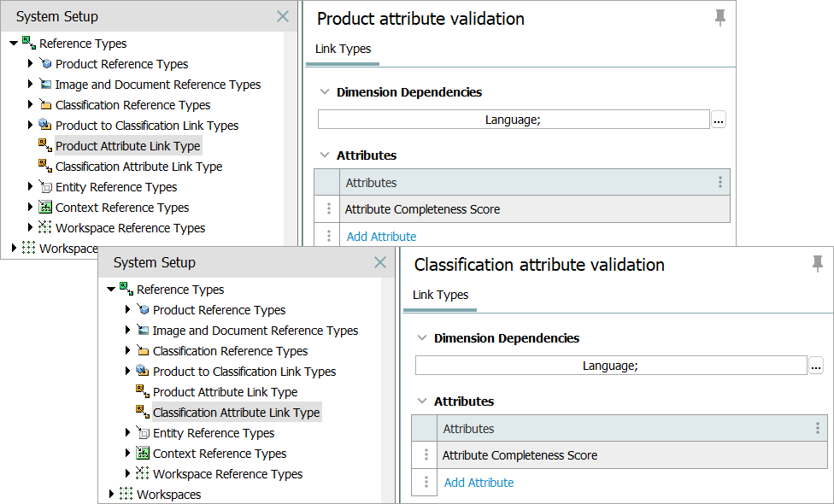Image resolution: width=834 pixels, height=504 pixels.
Task: Open row menu for Attribute Completeness Score in Classification panel
Action: [x=426, y=455]
